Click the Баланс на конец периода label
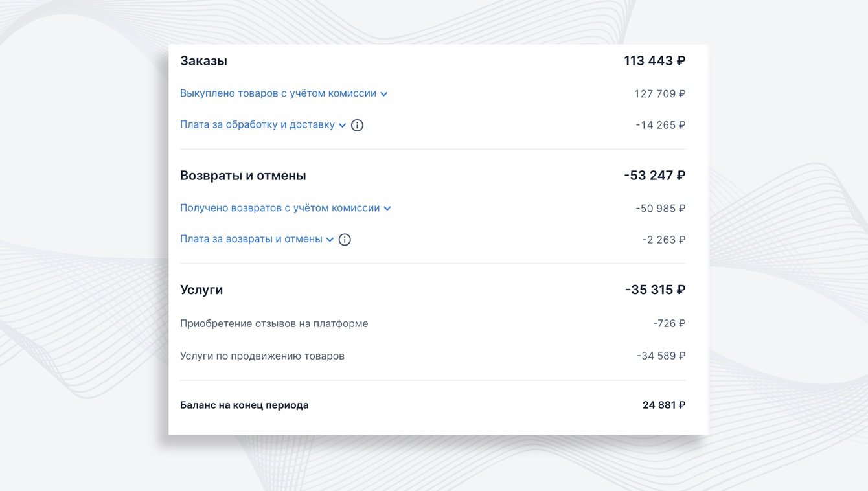This screenshot has height=491, width=868. [x=244, y=405]
